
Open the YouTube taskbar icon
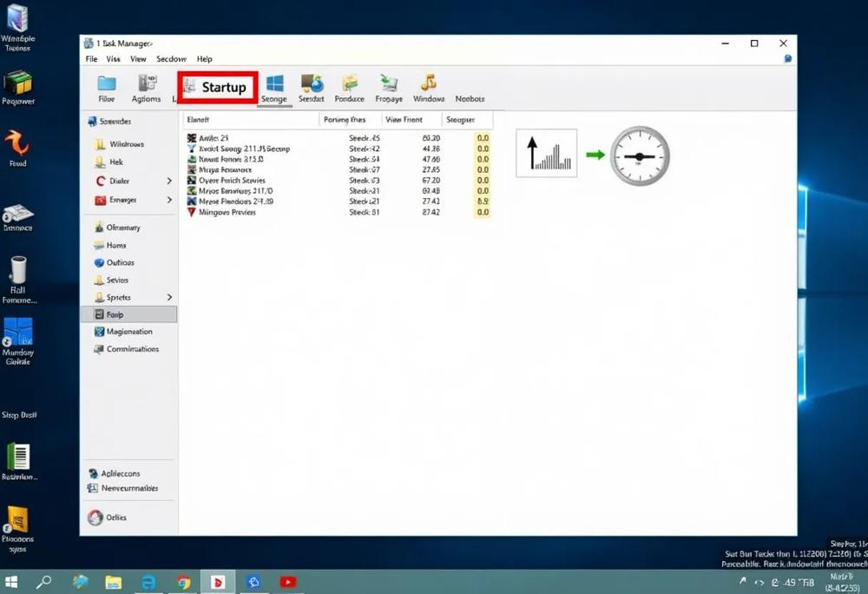(x=287, y=583)
